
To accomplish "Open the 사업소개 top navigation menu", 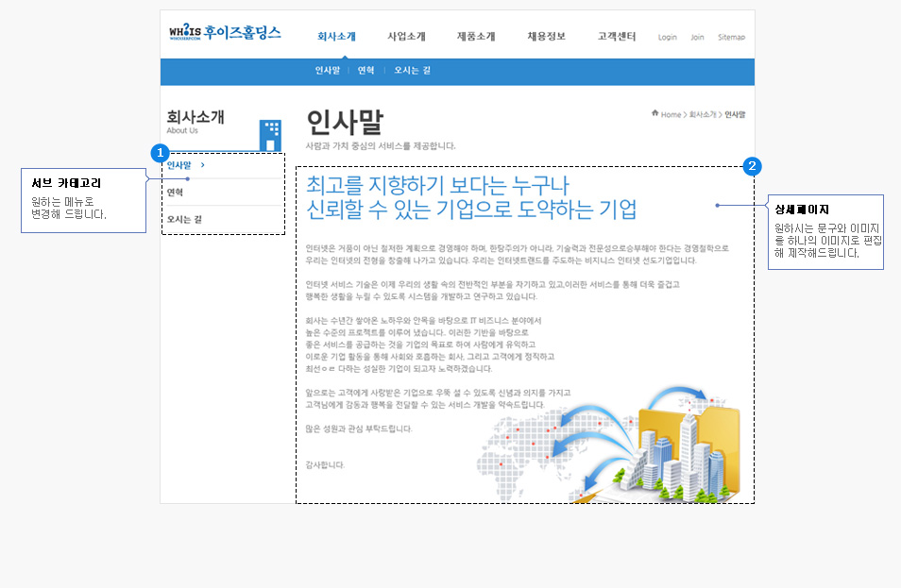I will [x=406, y=37].
